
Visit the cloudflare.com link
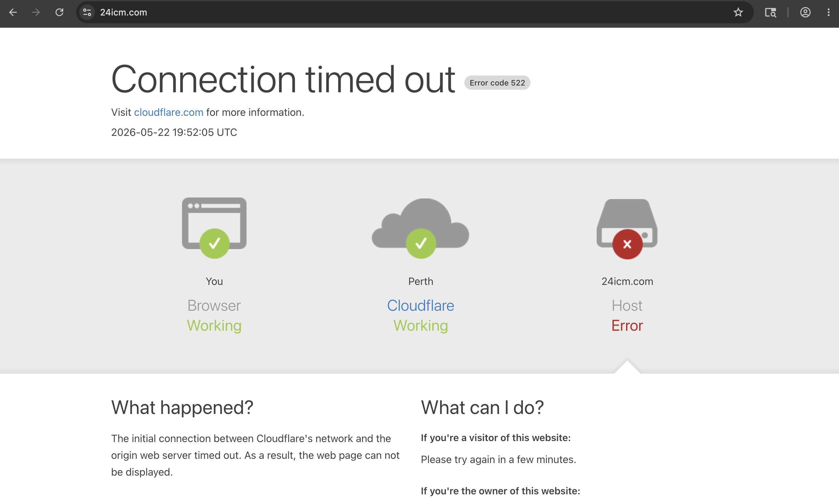[x=168, y=112]
